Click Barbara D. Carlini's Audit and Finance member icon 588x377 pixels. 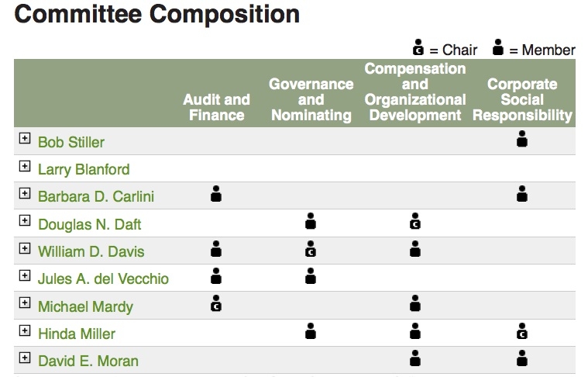[216, 194]
